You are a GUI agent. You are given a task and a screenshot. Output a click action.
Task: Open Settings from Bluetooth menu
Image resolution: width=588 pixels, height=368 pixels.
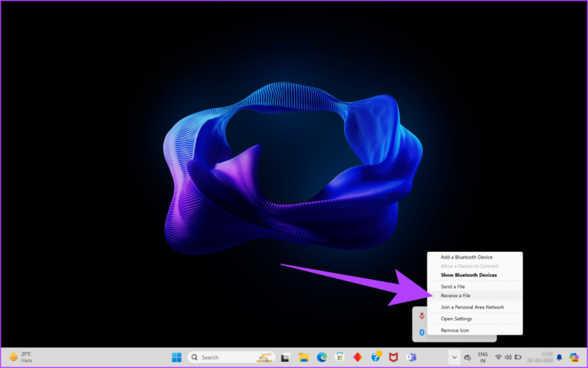(456, 319)
